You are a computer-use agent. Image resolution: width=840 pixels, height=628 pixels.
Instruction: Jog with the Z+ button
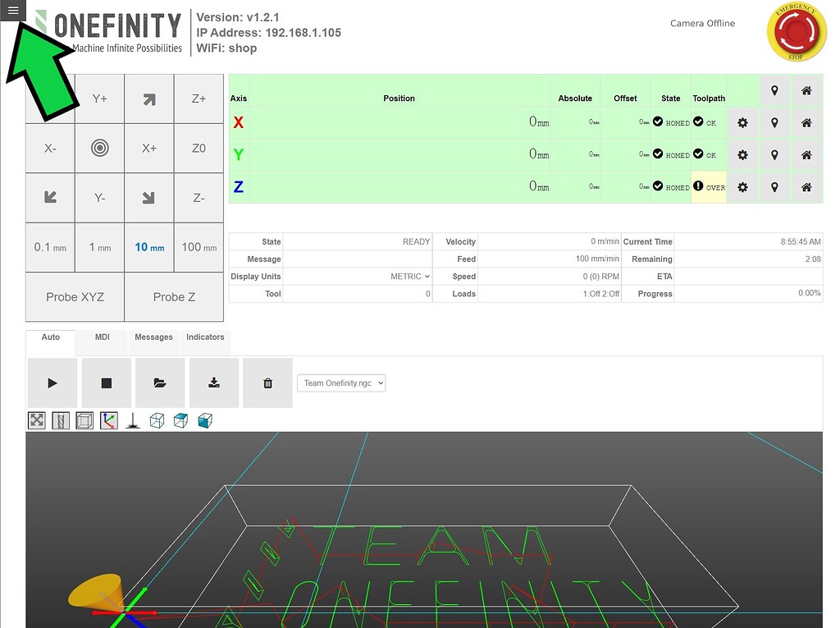(199, 99)
